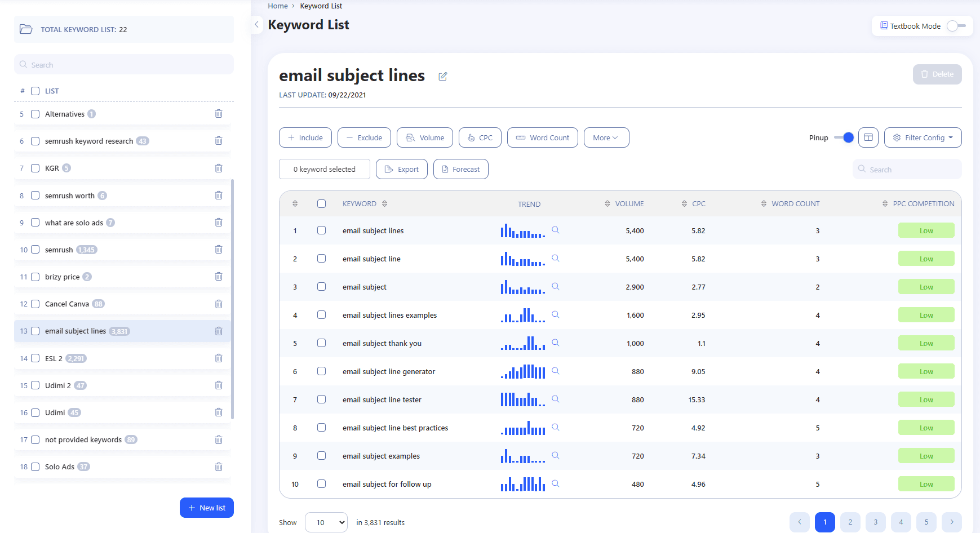The image size is (980, 533).
Task: Open trend magnifier for email subject line
Action: pos(555,258)
